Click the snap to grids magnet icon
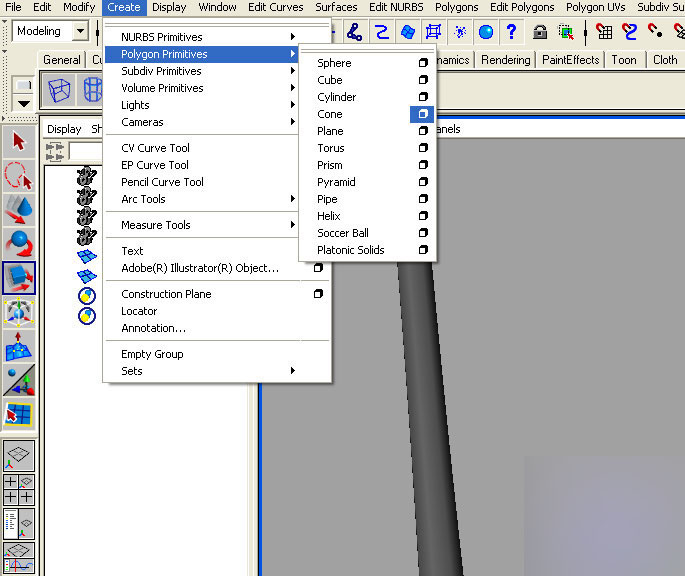Viewport: 685px width, 576px height. click(604, 32)
